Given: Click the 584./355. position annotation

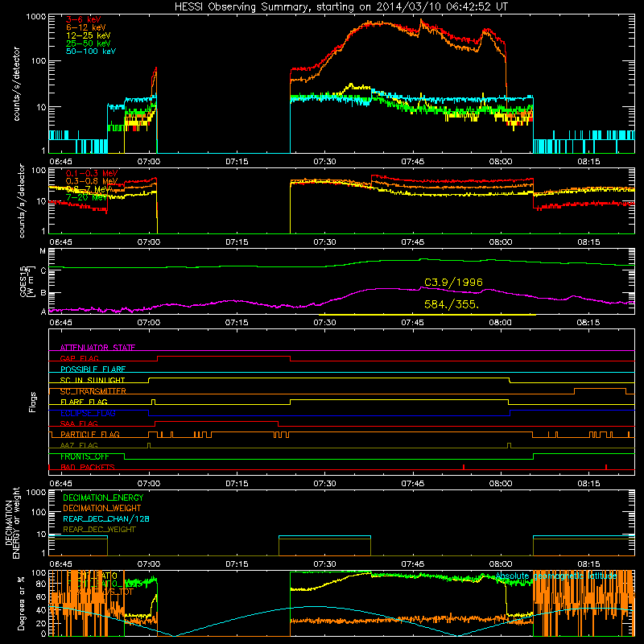Looking at the screenshot, I should tap(452, 304).
